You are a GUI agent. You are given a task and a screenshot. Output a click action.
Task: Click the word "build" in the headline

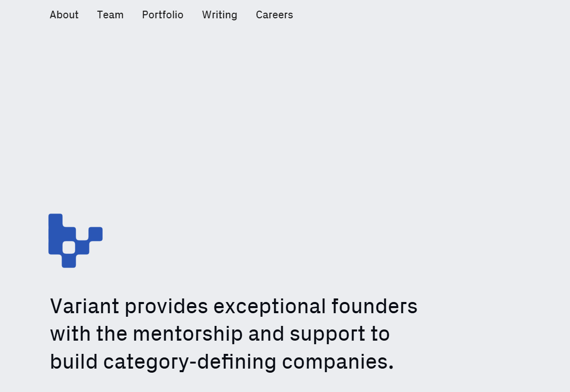coord(74,361)
